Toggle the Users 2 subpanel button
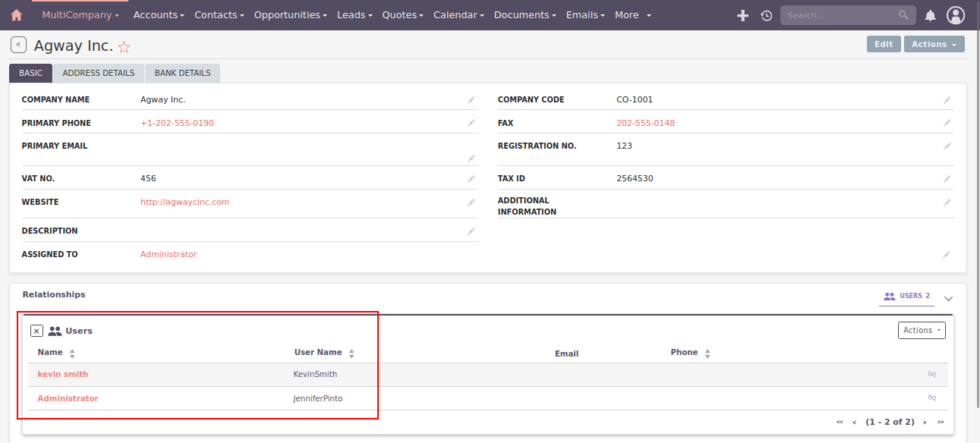The width and height of the screenshot is (980, 443). click(x=906, y=296)
